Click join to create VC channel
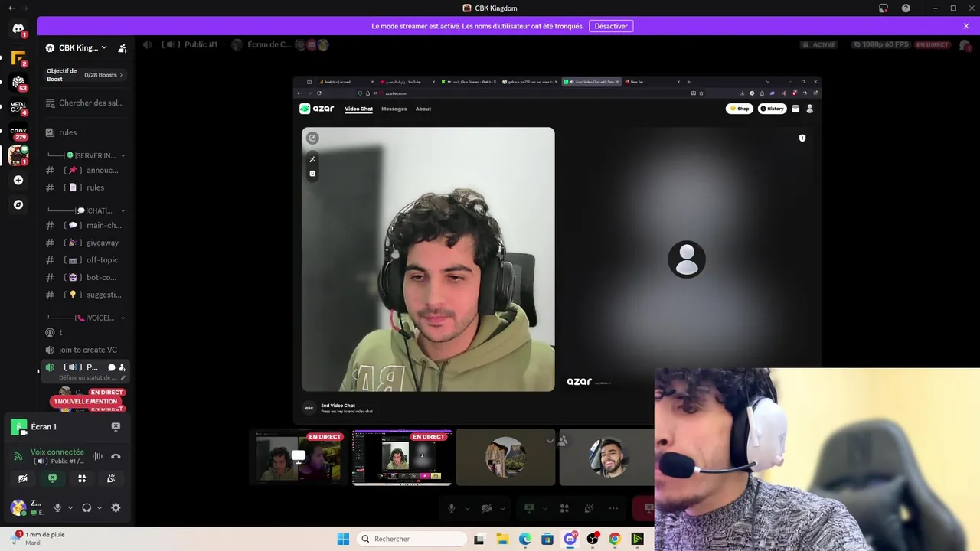 pos(86,350)
